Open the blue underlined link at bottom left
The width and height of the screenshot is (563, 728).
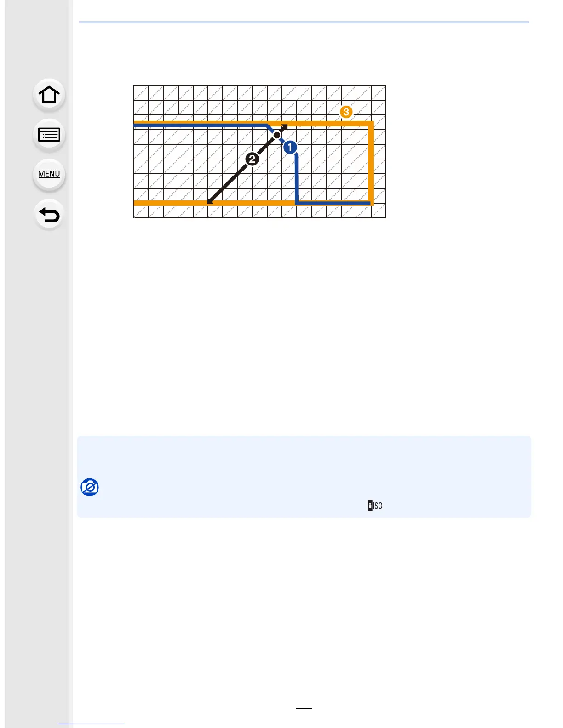pos(91,724)
